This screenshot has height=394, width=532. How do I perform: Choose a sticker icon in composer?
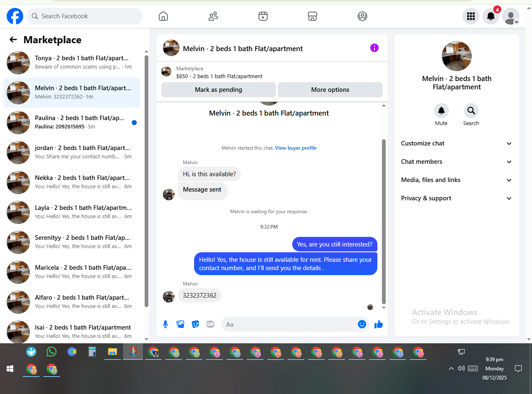point(195,324)
